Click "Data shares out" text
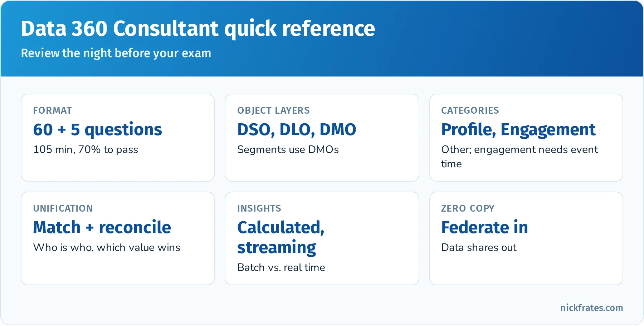This screenshot has height=326, width=644. [x=479, y=247]
